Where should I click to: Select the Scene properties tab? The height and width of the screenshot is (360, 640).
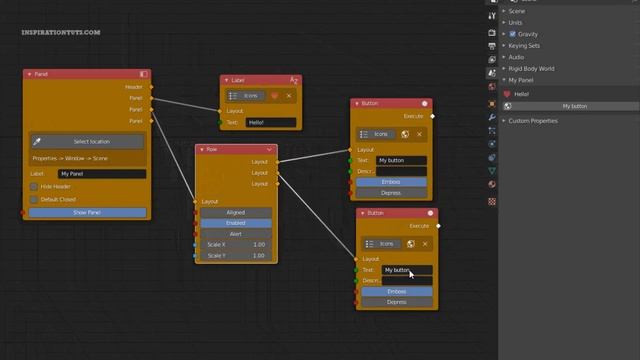pos(492,73)
